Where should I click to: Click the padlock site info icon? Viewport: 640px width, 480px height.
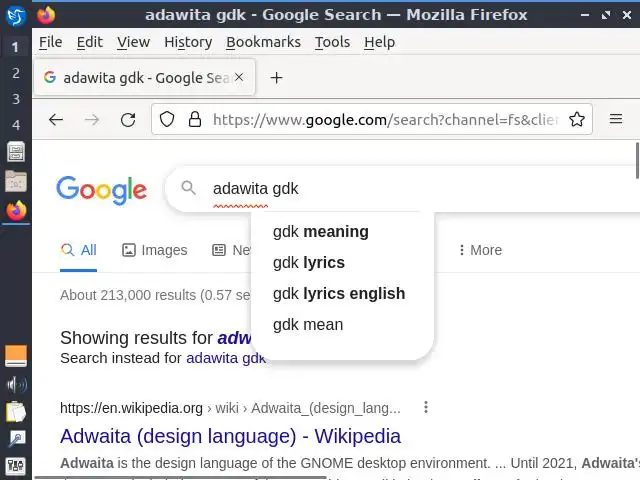[x=194, y=120]
